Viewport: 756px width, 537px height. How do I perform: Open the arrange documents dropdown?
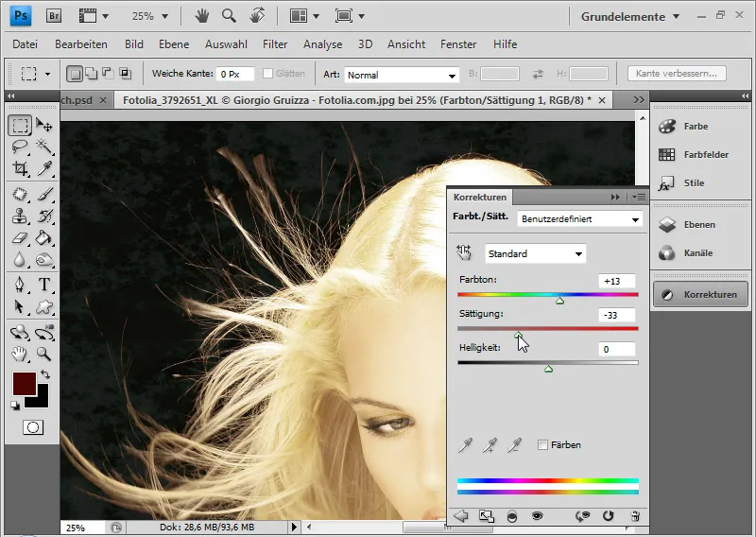click(304, 16)
